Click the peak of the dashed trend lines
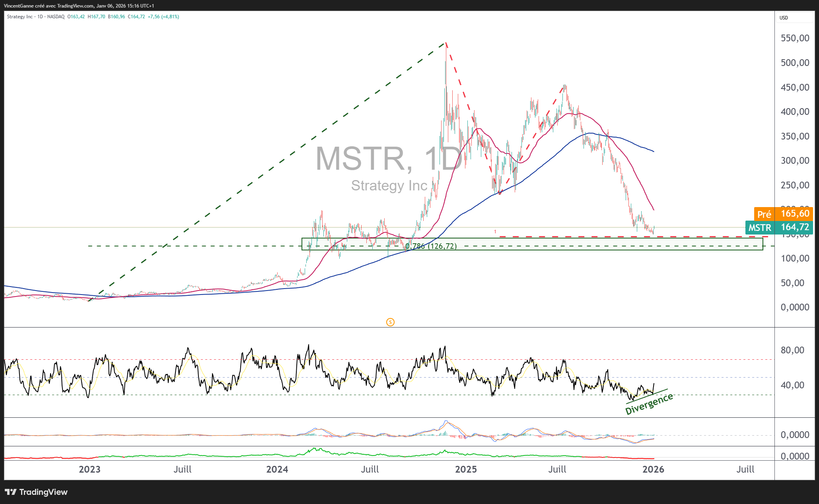Image resolution: width=819 pixels, height=504 pixels. tap(445, 42)
